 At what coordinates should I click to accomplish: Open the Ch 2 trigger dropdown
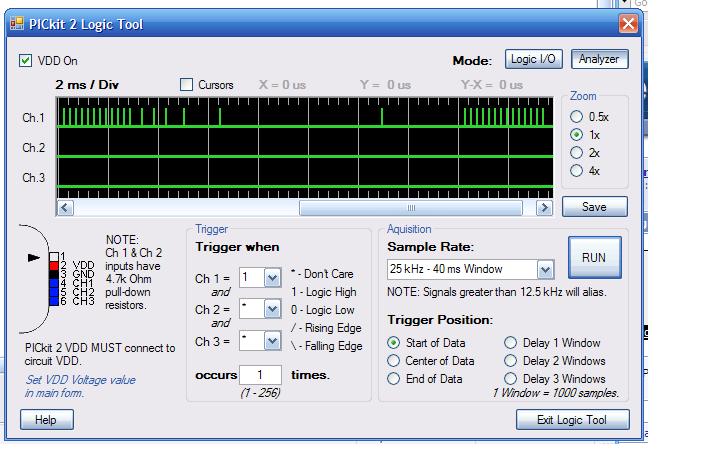272,309
